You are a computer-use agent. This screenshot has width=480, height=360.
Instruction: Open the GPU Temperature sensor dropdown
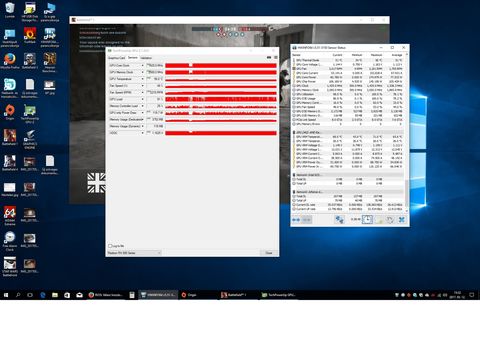click(x=143, y=79)
